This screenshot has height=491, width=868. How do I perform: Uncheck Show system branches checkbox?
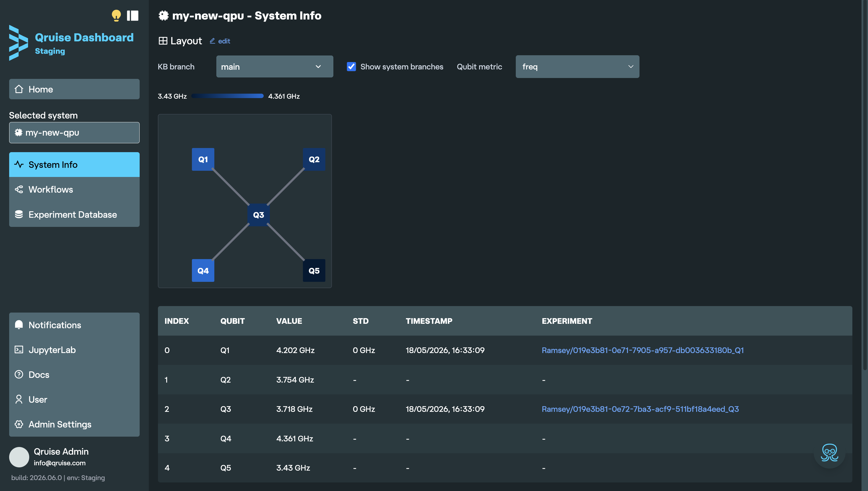point(351,66)
